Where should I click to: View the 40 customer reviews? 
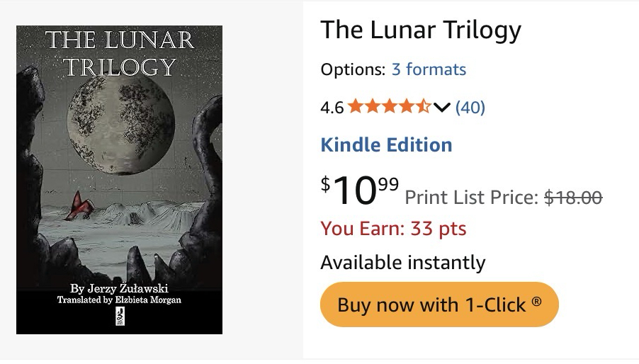(x=470, y=108)
